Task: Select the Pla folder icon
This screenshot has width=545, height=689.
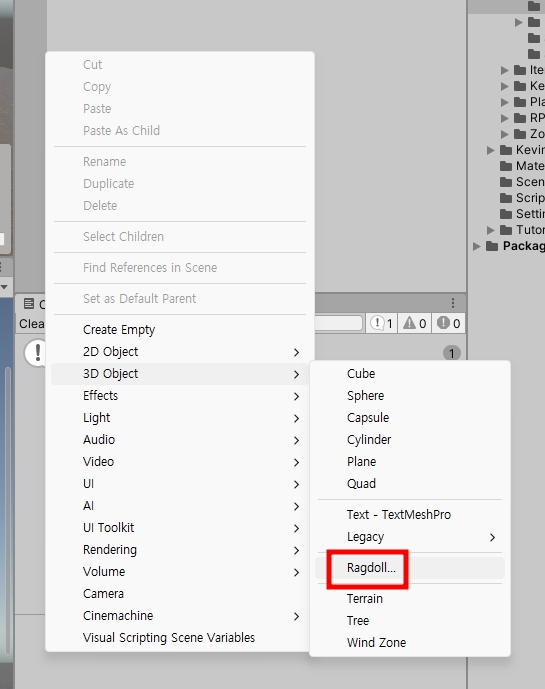Action: 520,102
